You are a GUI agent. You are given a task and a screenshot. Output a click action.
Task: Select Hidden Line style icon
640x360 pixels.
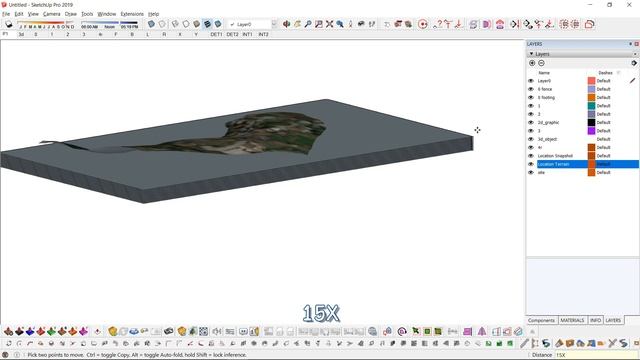(x=186, y=24)
